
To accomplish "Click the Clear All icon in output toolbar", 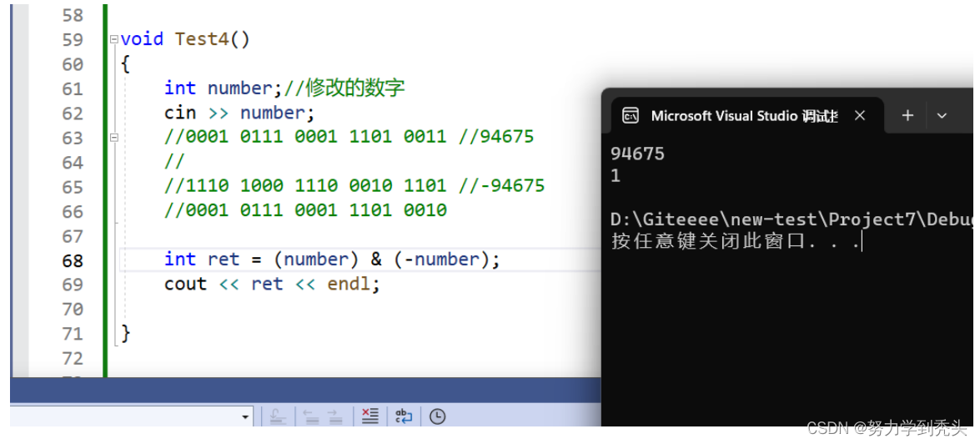I will 370,416.
